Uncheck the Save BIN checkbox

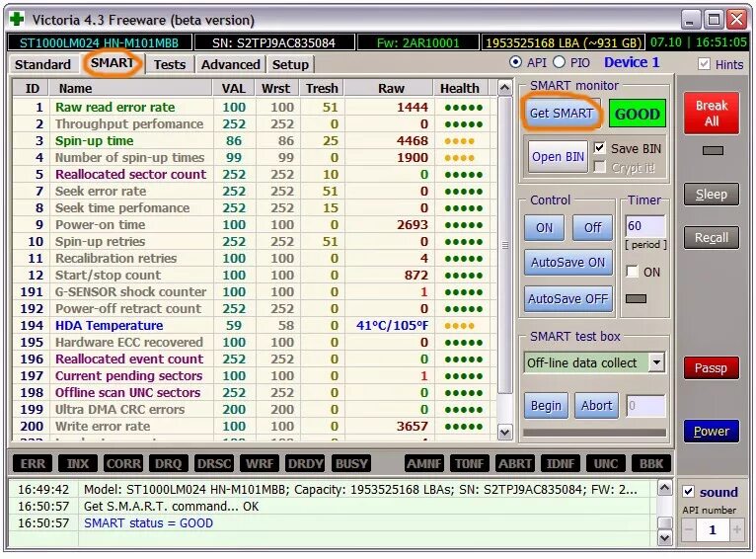pos(599,148)
